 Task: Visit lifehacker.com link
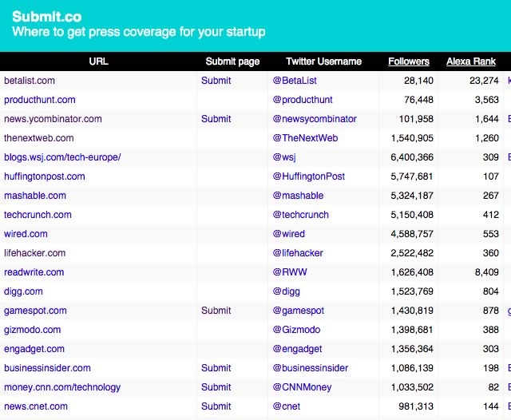34,253
